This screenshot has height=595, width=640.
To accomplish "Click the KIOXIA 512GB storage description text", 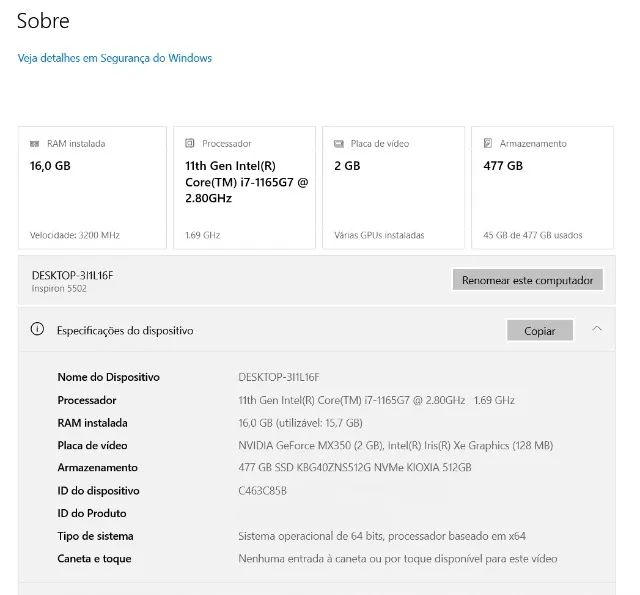I will coord(355,468).
